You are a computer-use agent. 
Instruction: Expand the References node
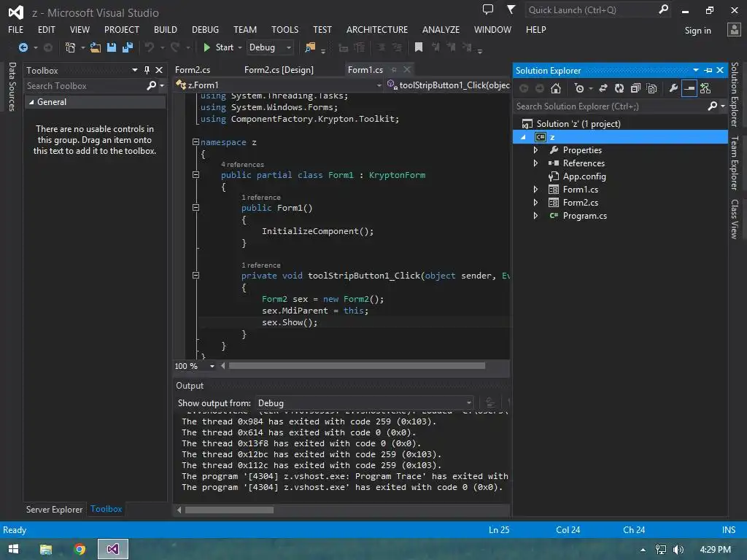(x=535, y=163)
